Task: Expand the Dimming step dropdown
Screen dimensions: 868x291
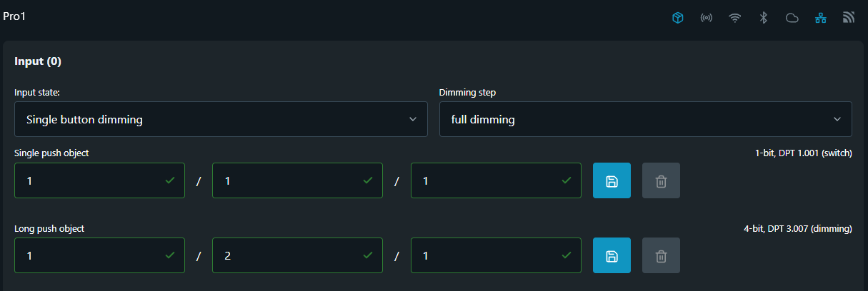Action: click(645, 119)
